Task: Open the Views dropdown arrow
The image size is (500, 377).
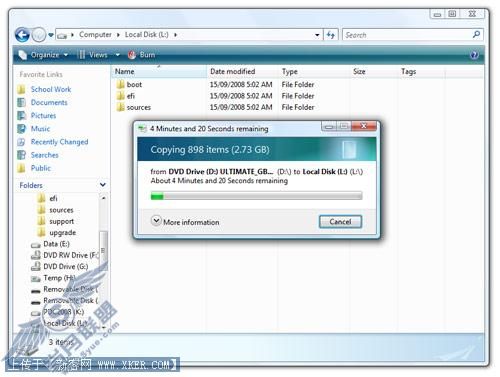Action: (x=117, y=55)
